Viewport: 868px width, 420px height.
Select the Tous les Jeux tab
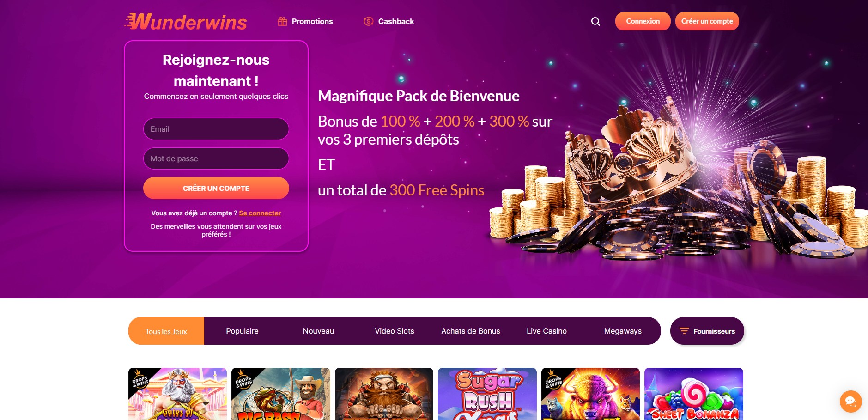coord(166,331)
